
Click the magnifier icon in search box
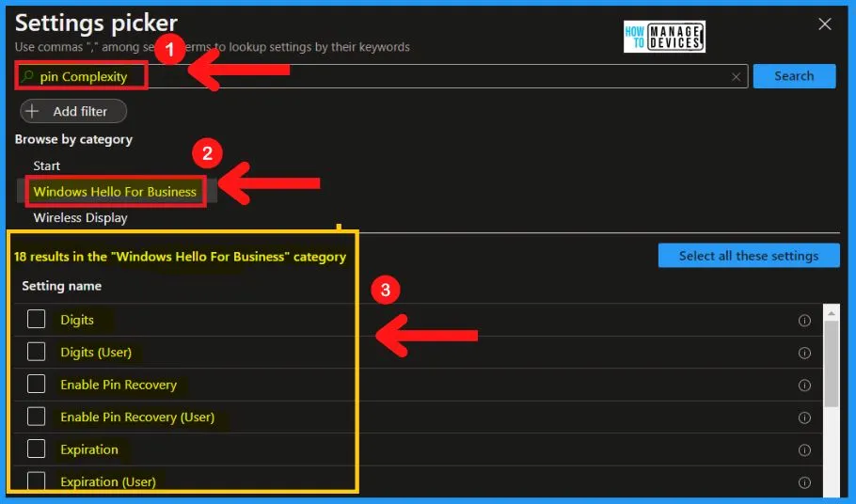[x=27, y=76]
